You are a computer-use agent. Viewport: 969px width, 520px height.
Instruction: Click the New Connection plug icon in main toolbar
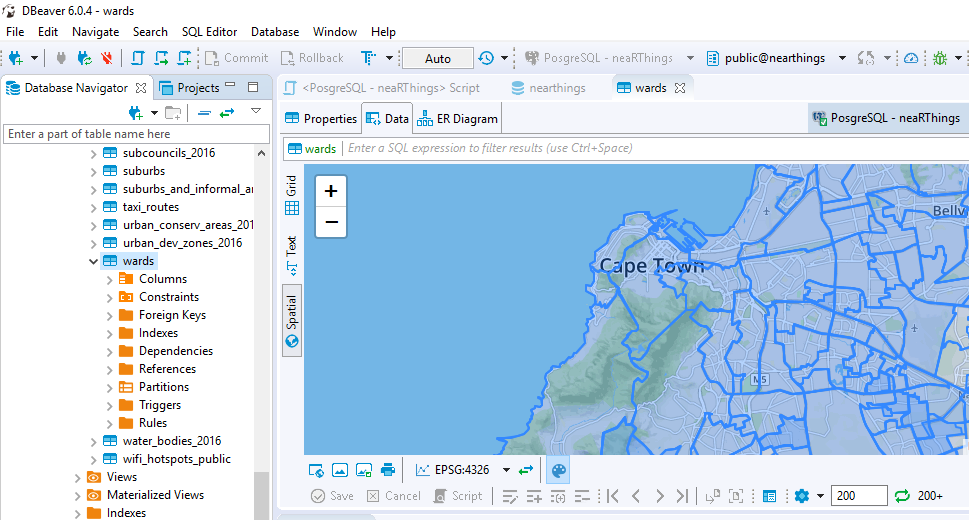coord(15,58)
